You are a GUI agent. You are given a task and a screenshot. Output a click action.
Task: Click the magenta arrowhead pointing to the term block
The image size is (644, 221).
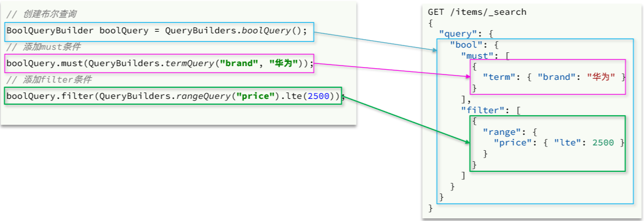click(x=467, y=77)
